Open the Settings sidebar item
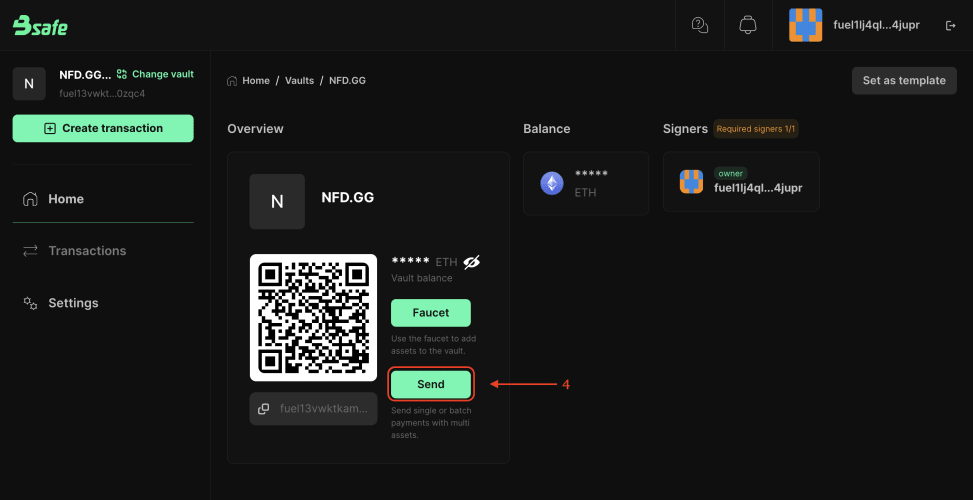 pos(103,303)
